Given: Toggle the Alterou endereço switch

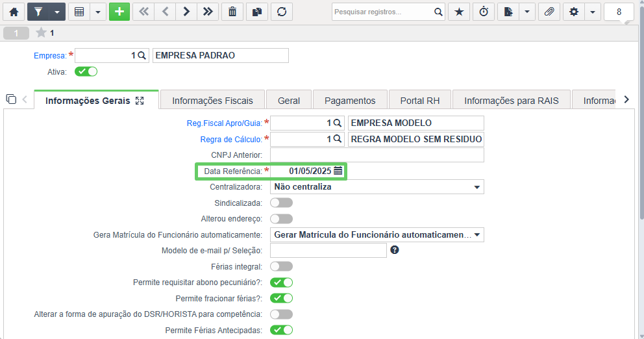Looking at the screenshot, I should [281, 219].
